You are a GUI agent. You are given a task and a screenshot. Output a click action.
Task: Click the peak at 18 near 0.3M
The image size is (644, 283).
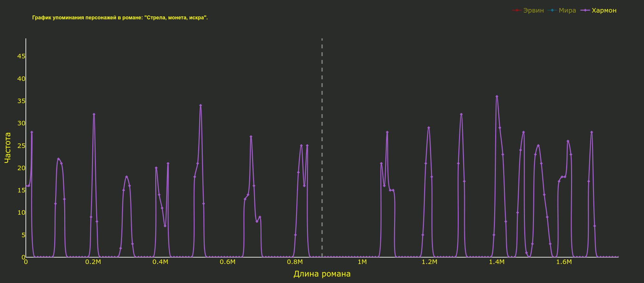tap(127, 177)
